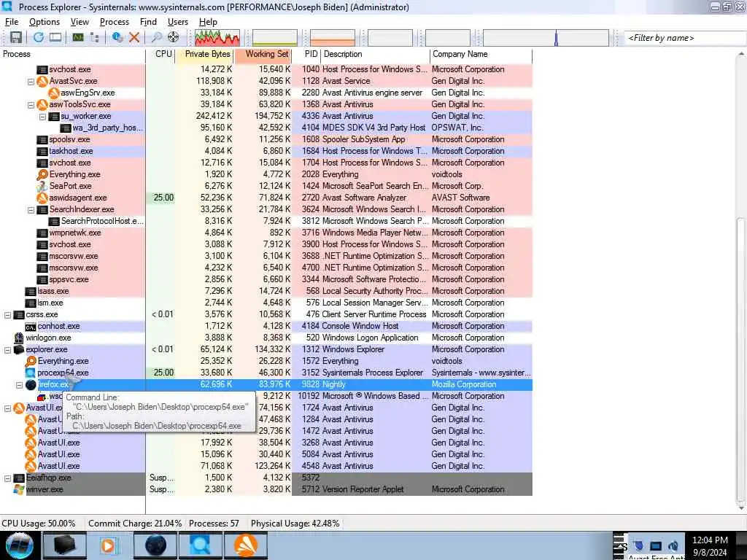The image size is (747, 560).
Task: Open Windows Media Player from the taskbar
Action: (x=109, y=545)
